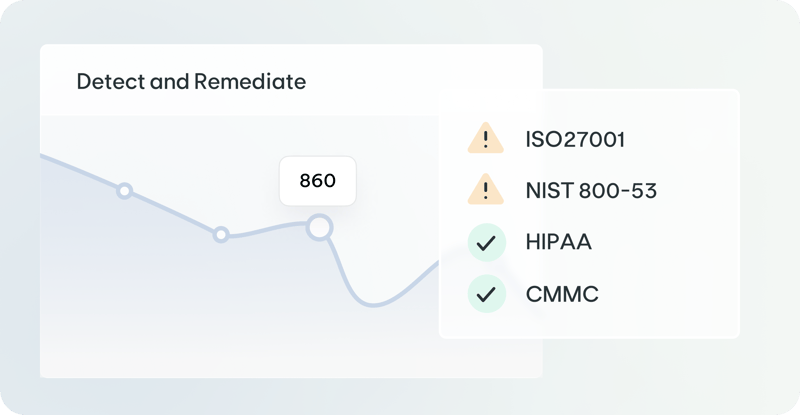Open the NIST 800-53 framework label
This screenshot has width=800, height=415.
click(x=590, y=190)
